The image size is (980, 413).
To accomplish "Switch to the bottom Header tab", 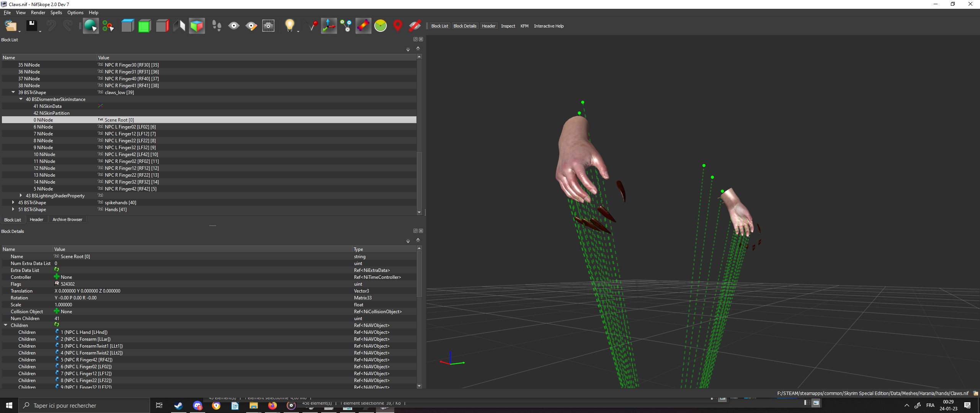I will point(36,220).
